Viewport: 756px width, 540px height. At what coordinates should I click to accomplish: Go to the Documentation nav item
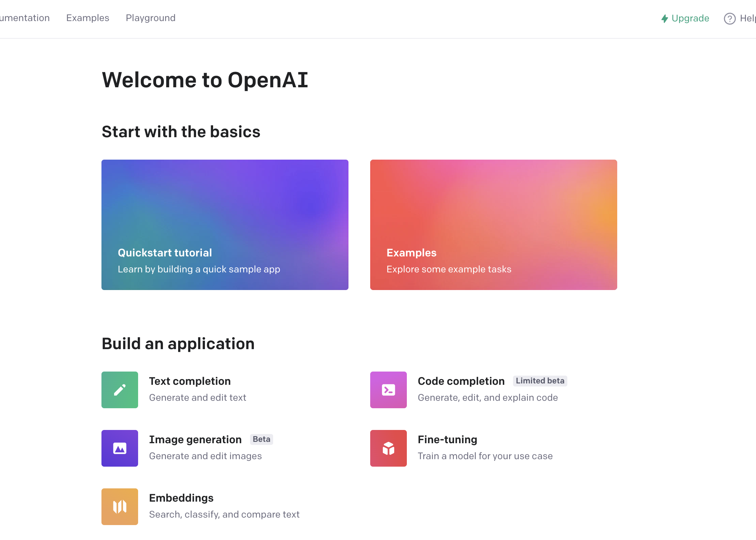coord(24,18)
